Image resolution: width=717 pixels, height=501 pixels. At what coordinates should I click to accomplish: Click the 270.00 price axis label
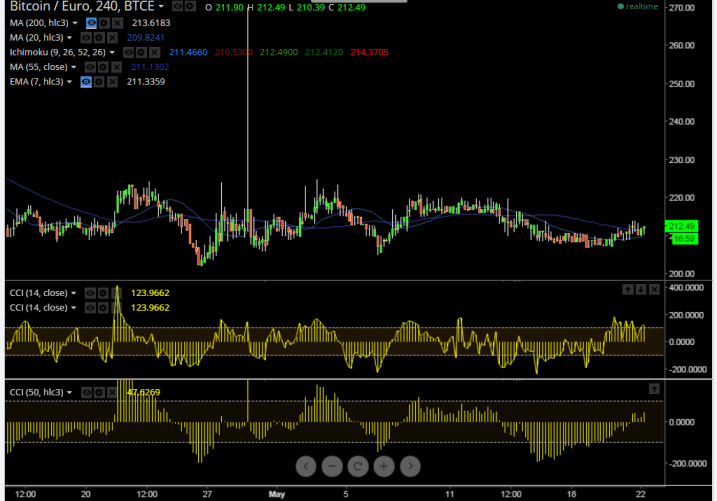tap(681, 8)
